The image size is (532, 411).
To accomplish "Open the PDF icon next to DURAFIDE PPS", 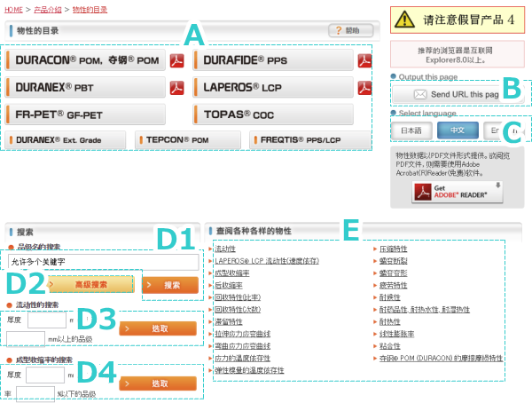I will tap(364, 60).
